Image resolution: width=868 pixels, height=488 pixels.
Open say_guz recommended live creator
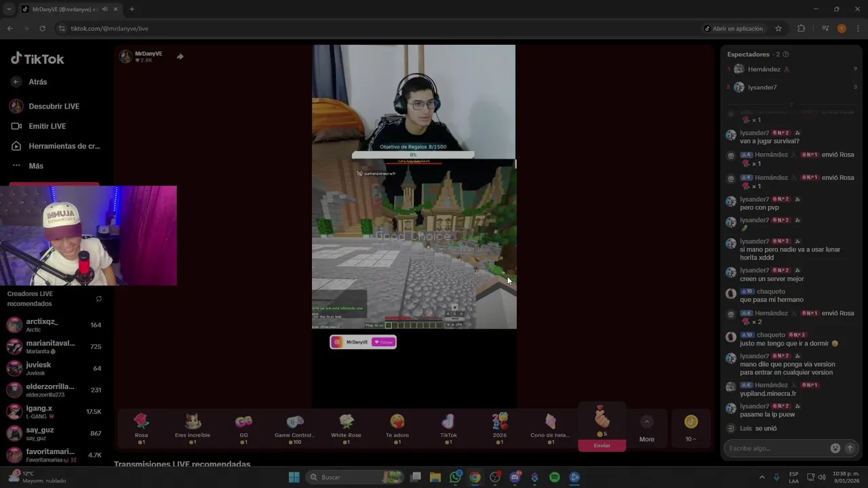point(54,433)
